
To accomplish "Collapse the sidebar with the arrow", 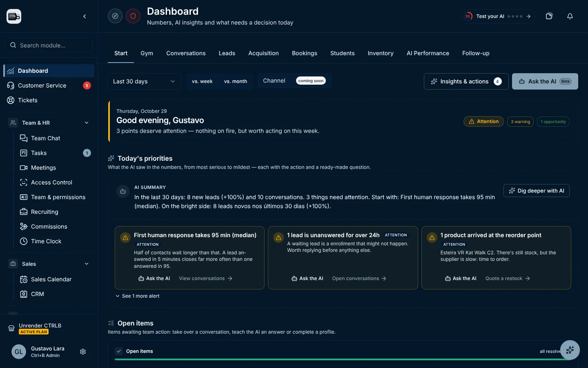I will [x=85, y=16].
